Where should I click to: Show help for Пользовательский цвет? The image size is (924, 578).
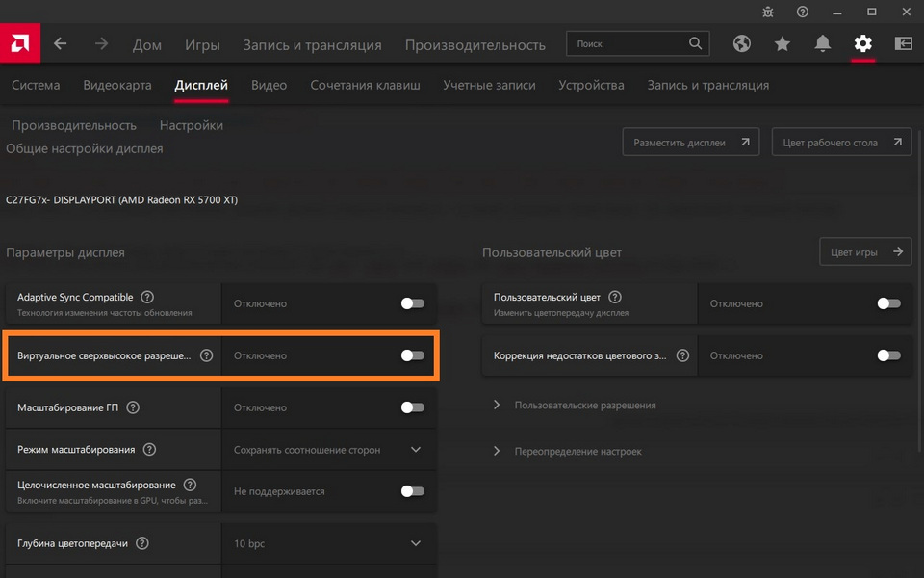[x=615, y=297]
